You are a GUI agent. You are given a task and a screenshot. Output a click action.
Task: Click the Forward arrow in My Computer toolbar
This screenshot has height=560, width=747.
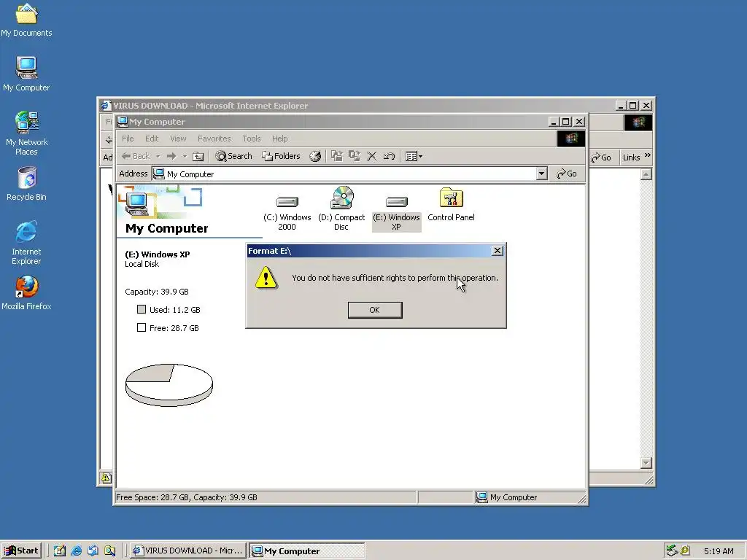pos(171,156)
